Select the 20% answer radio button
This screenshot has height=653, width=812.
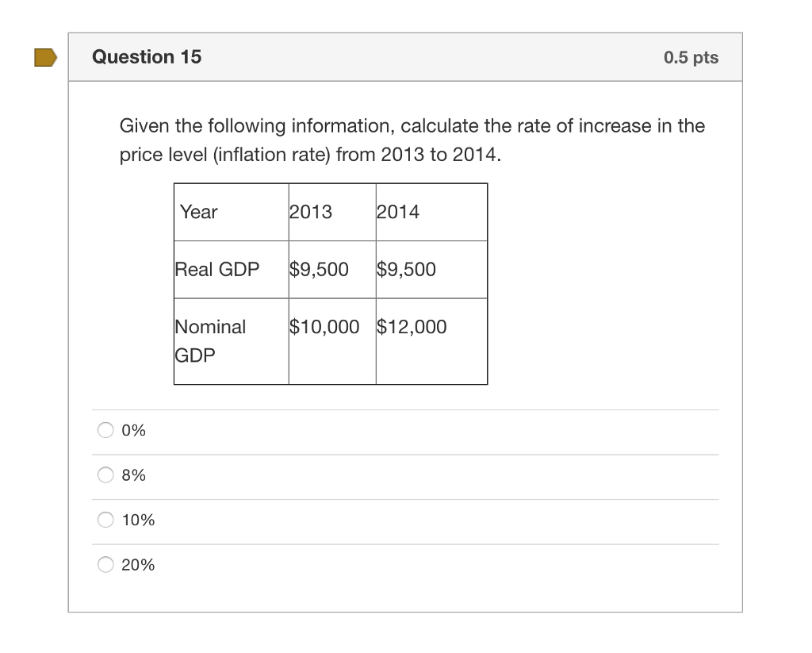tap(105, 564)
